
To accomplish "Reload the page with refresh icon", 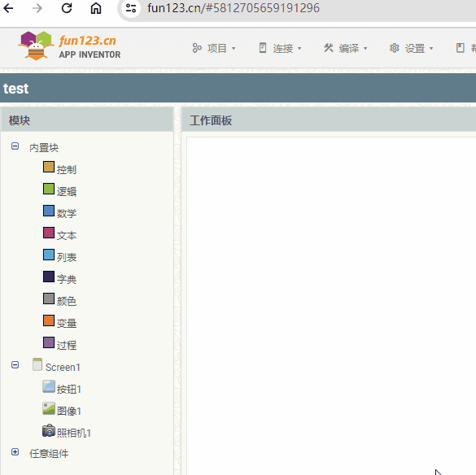I will (67, 8).
